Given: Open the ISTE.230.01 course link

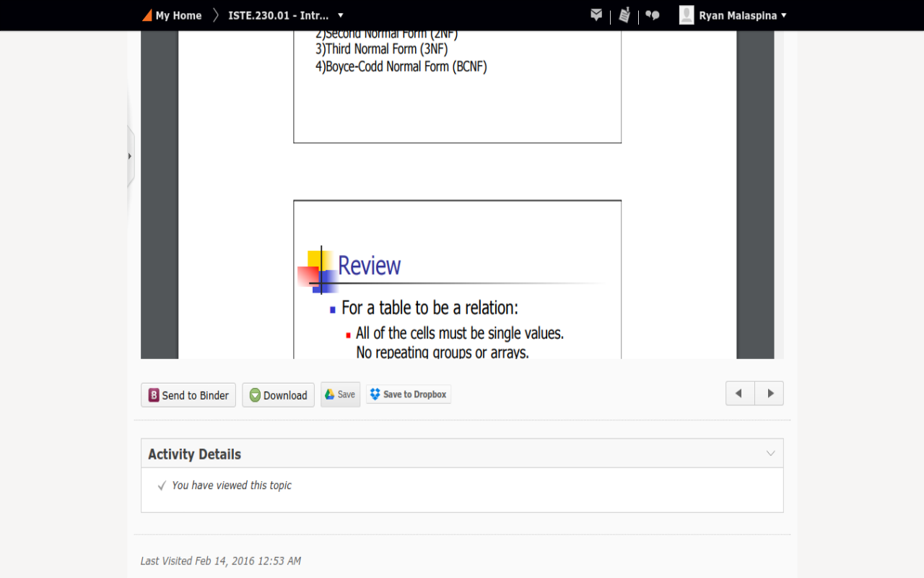Looking at the screenshot, I should 278,15.
